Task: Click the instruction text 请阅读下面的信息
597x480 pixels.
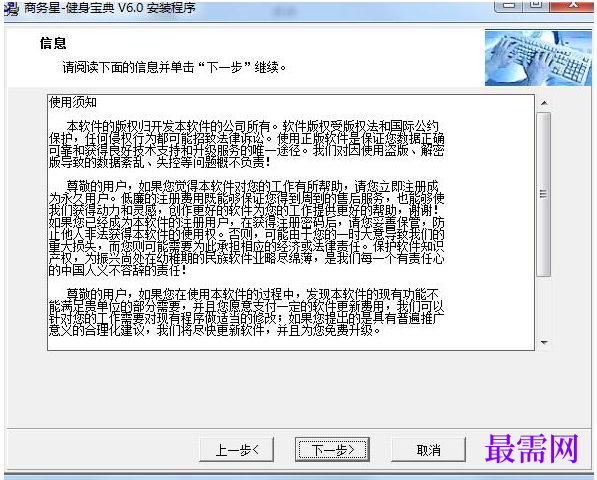Action: pyautogui.click(x=174, y=67)
